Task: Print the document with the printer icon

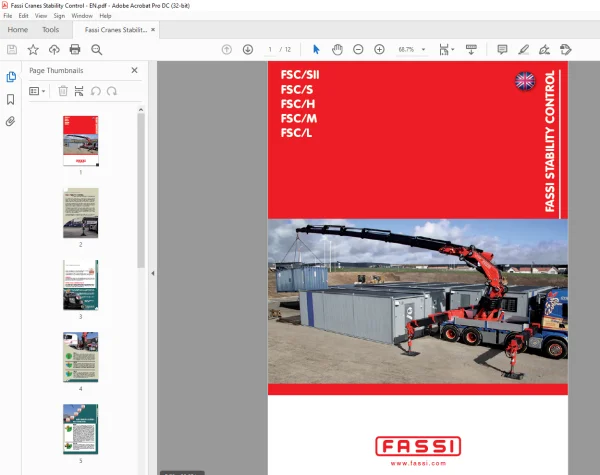Action: click(x=75, y=49)
